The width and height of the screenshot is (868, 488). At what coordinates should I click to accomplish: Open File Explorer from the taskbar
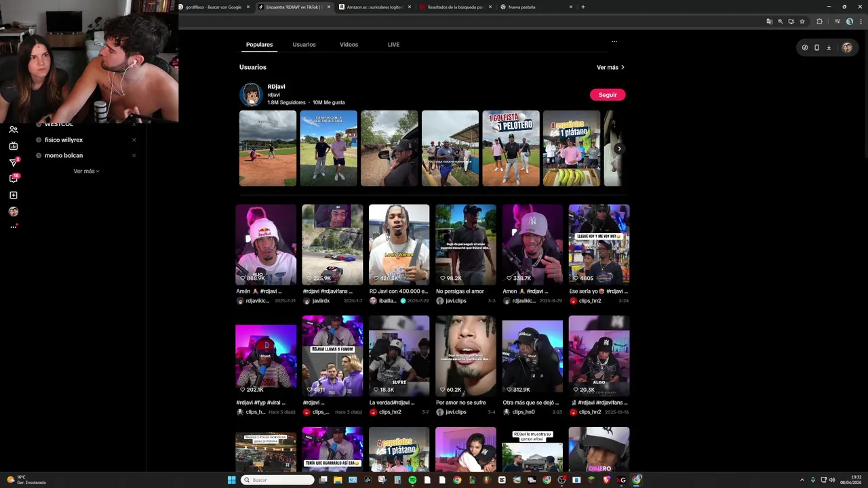338,480
